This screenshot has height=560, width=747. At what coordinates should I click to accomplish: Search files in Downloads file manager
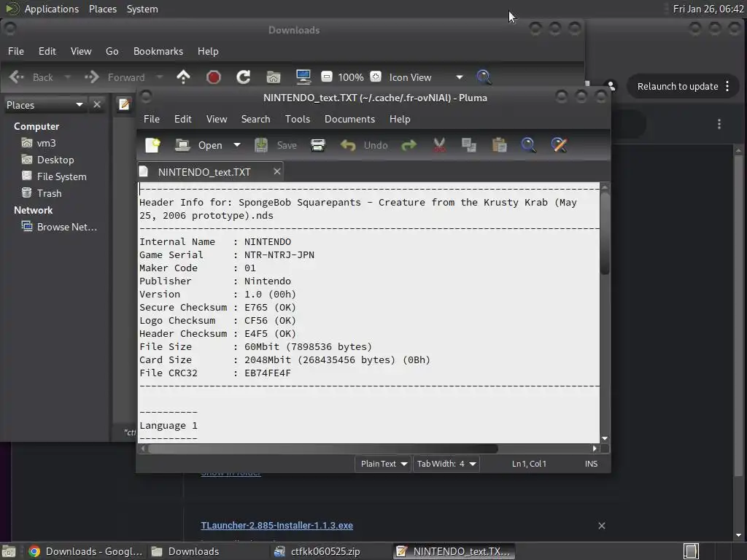(483, 77)
